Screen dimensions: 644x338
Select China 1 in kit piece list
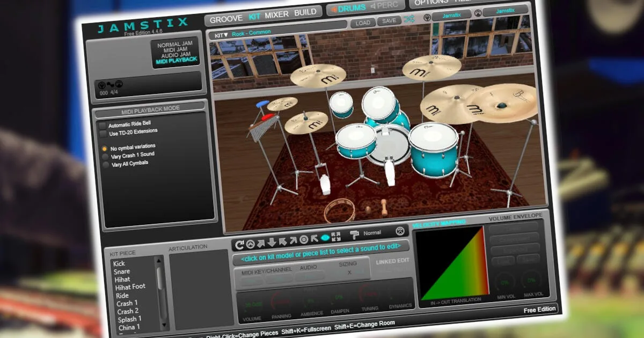pyautogui.click(x=129, y=327)
